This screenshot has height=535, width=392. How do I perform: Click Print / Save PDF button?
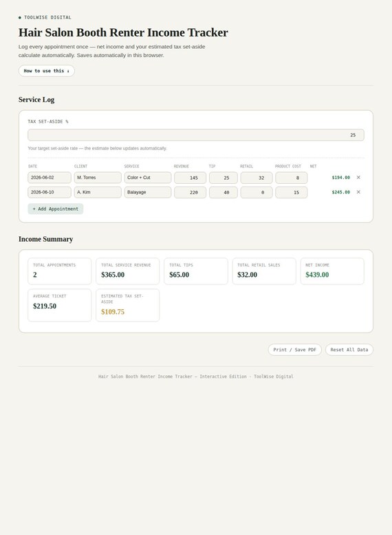(x=294, y=350)
